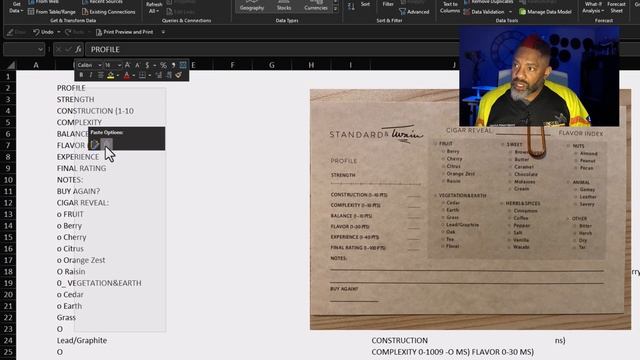Click the Undo button
The image size is (640, 360).
tap(43, 32)
